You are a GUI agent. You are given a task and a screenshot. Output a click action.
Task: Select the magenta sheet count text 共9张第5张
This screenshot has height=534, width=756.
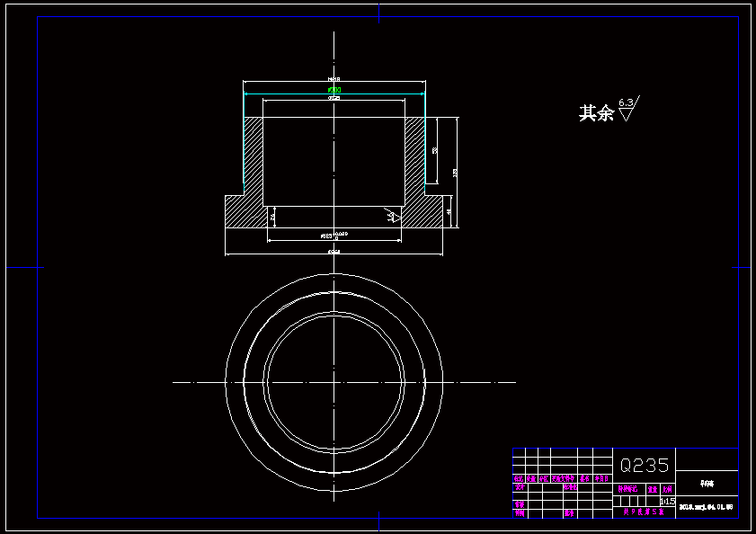pos(644,512)
